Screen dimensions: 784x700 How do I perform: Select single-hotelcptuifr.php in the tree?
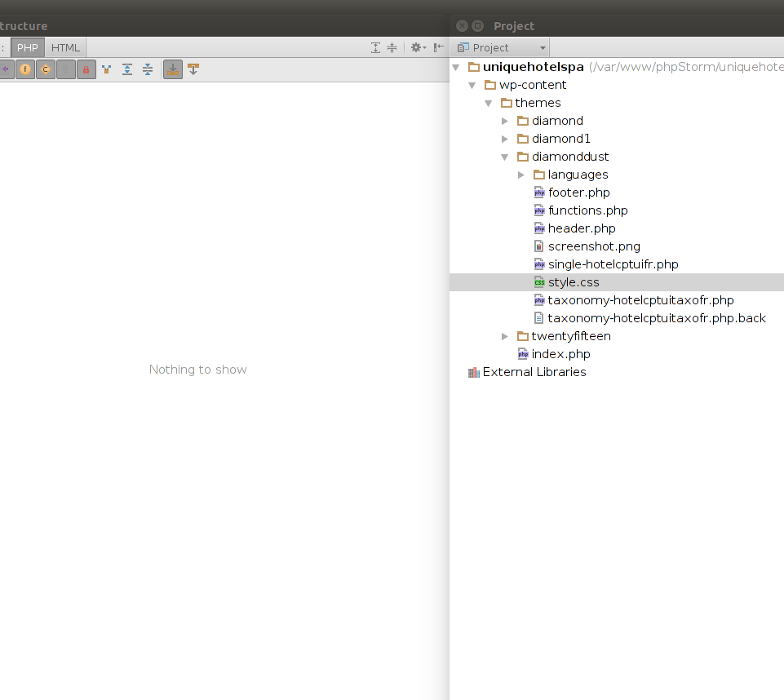[613, 264]
